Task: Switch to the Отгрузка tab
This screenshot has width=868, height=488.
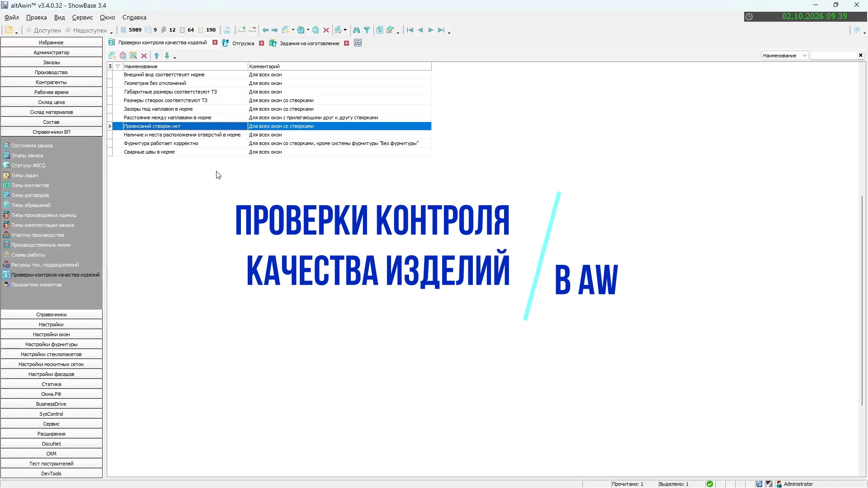Action: pyautogui.click(x=243, y=43)
